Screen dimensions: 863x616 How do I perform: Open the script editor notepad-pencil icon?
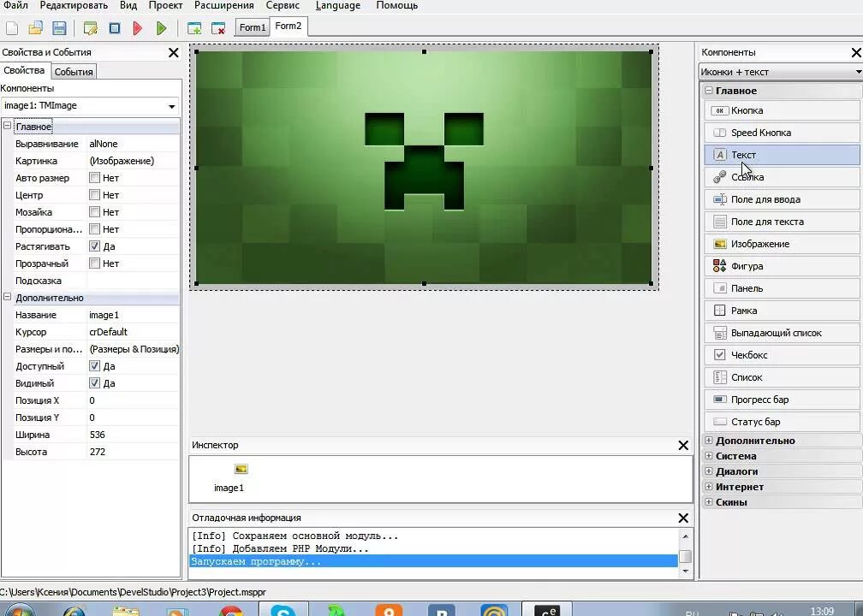click(90, 28)
